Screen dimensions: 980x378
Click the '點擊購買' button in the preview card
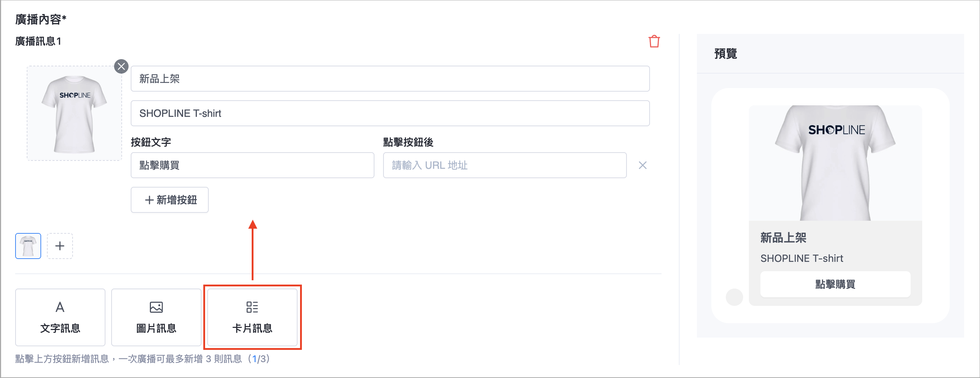point(835,284)
